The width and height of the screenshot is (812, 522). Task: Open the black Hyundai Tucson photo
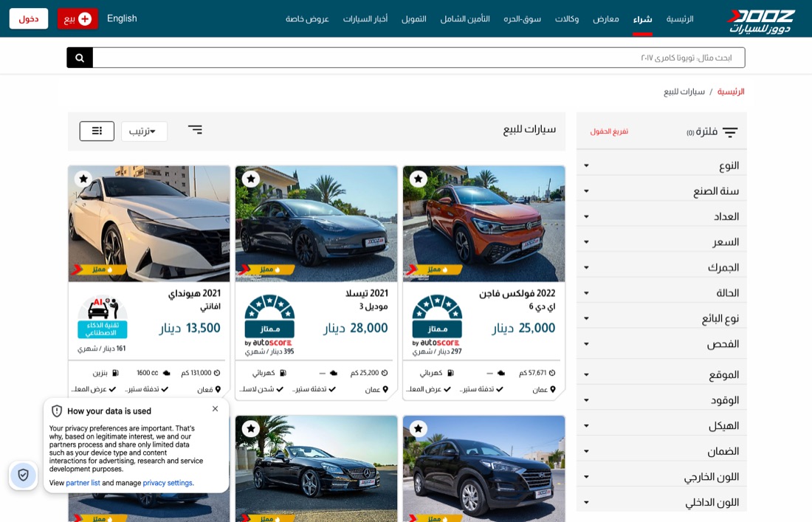tap(484, 469)
